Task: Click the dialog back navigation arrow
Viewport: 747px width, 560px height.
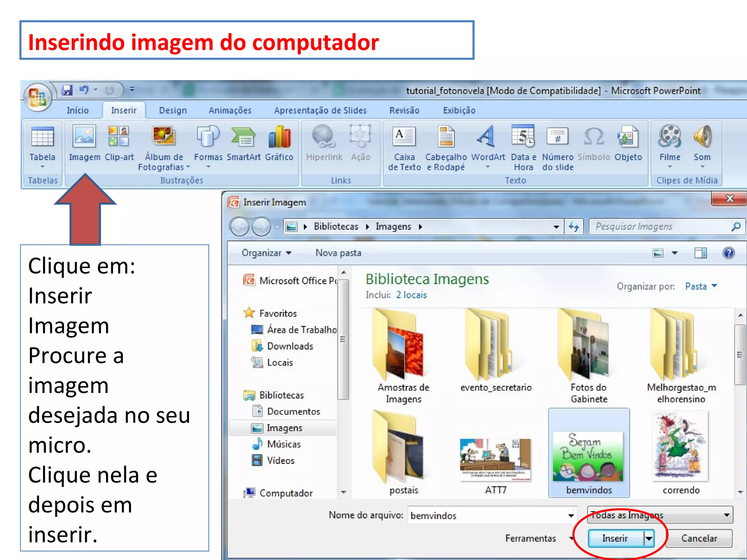Action: [239, 226]
